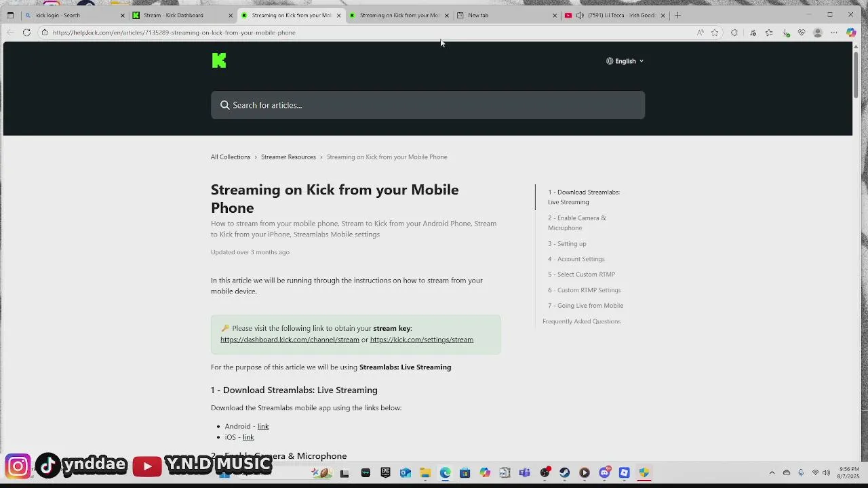Close the 'kick login - Search' tab

123,15
